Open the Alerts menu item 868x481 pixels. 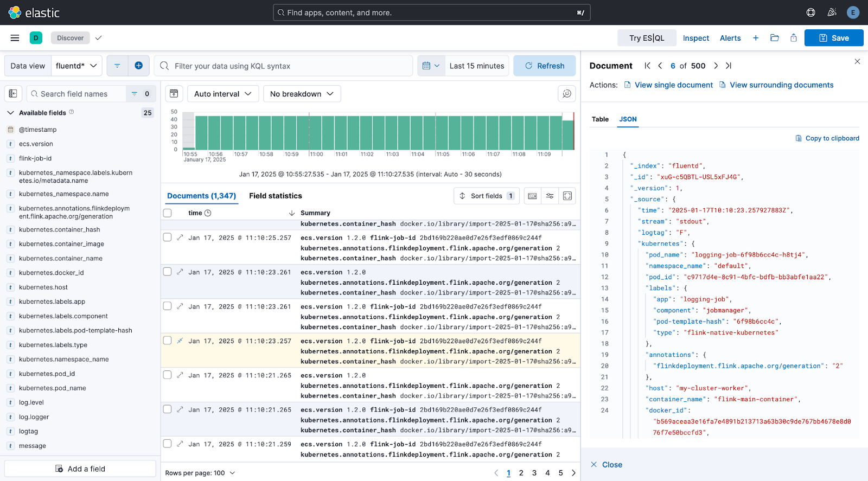coord(730,38)
